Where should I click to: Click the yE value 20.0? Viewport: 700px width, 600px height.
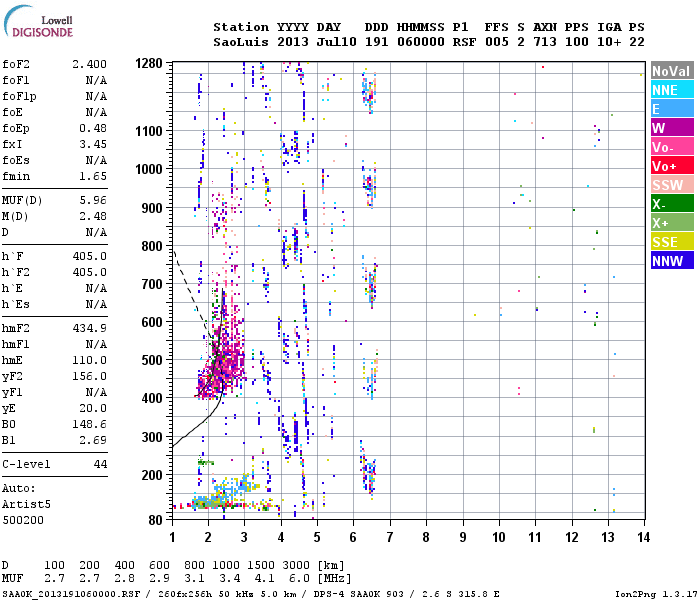point(93,408)
